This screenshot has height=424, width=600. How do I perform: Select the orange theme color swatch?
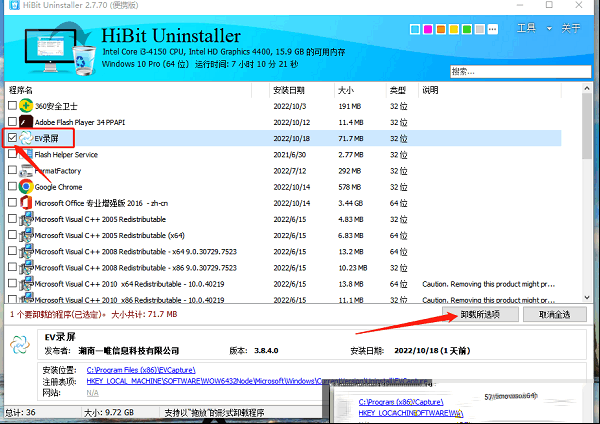point(441,29)
